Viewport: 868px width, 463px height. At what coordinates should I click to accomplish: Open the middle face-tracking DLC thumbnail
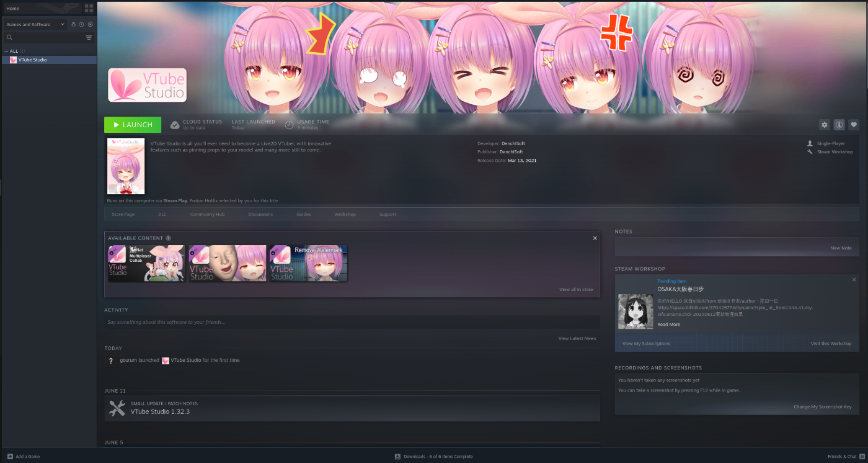[x=228, y=263]
